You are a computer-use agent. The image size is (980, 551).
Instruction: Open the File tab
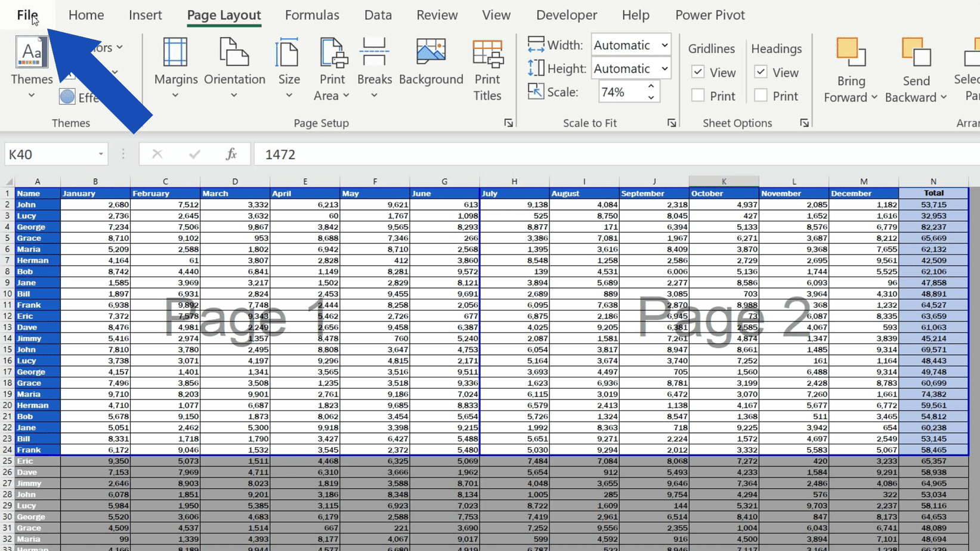[27, 15]
